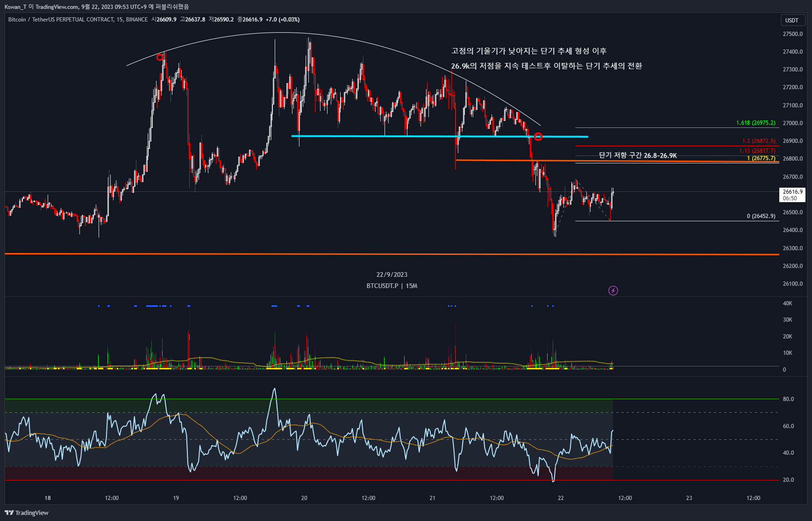Screen dimensions: 812x521
Task: Click the 21 date on time axis
Action: pyautogui.click(x=433, y=498)
